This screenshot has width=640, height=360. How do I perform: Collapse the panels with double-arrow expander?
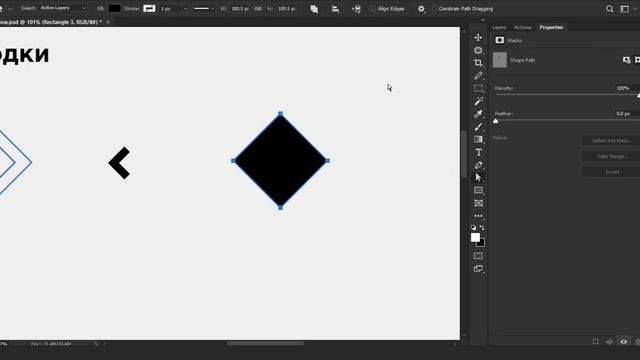[483, 20]
